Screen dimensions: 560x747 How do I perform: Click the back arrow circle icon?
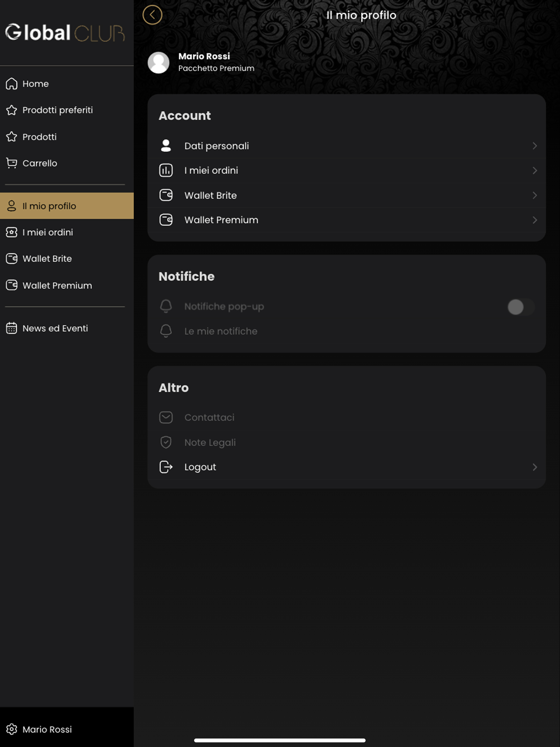[x=152, y=15]
